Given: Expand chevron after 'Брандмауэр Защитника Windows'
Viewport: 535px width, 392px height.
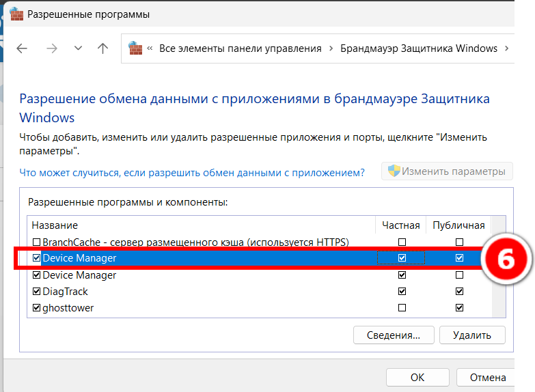Looking at the screenshot, I should coord(507,48).
